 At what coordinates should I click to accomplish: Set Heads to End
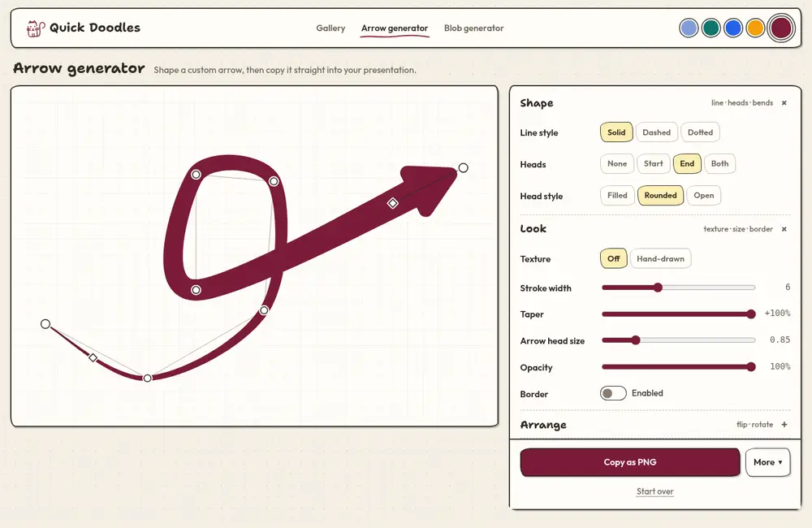pyautogui.click(x=687, y=164)
